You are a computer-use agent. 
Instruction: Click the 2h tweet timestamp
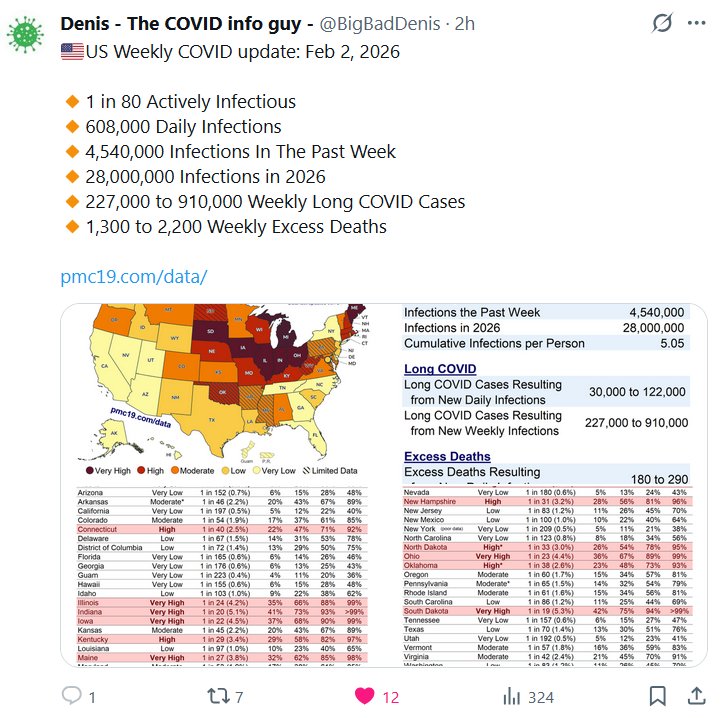465,23
